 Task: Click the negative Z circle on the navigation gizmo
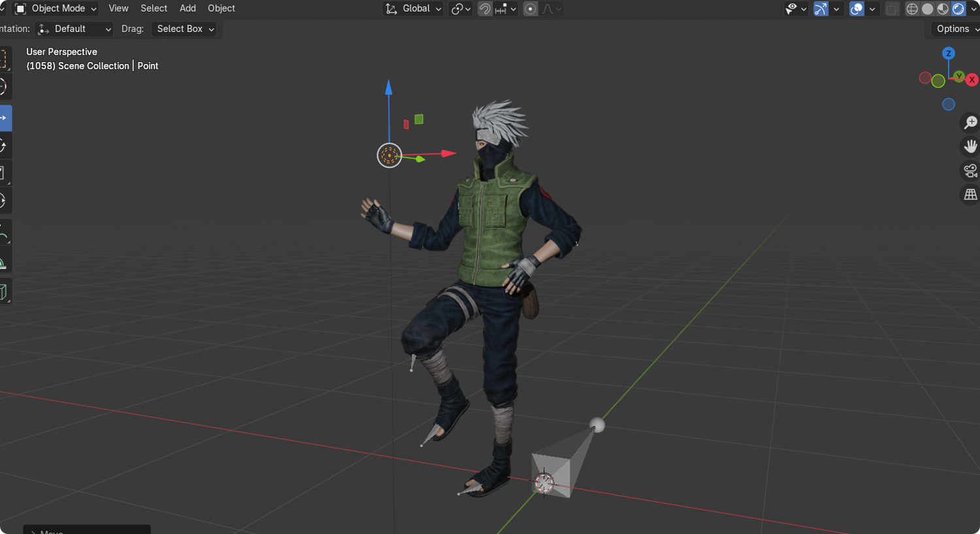[x=949, y=105]
